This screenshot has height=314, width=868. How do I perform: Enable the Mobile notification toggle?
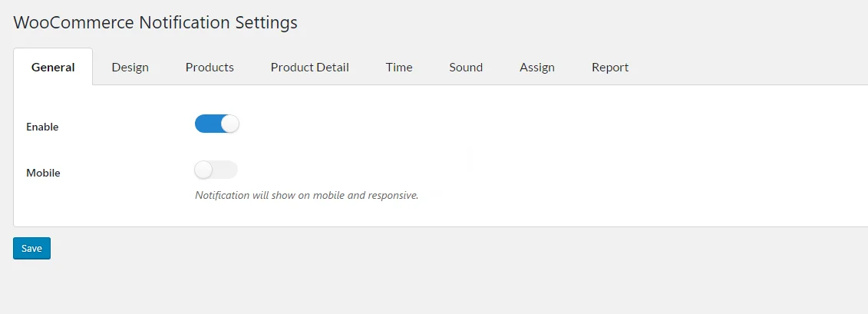pos(216,170)
